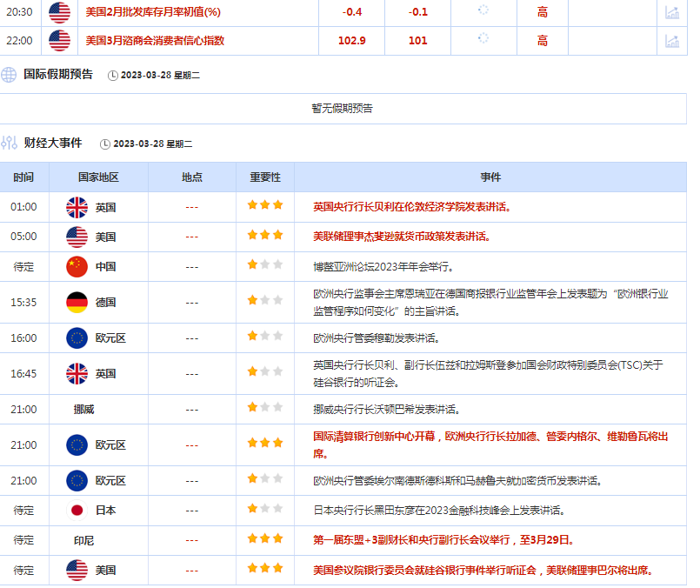Click the 重要性 column header
The image size is (700, 588).
265,177
